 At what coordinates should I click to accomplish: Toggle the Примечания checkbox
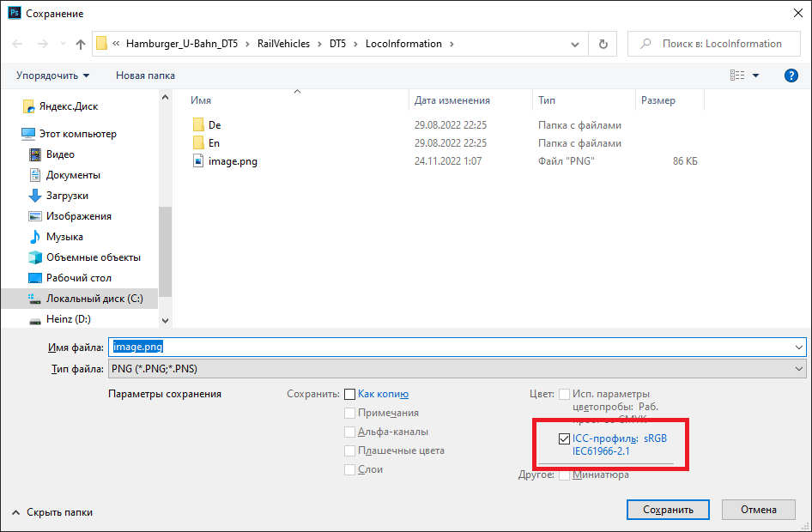(x=349, y=413)
